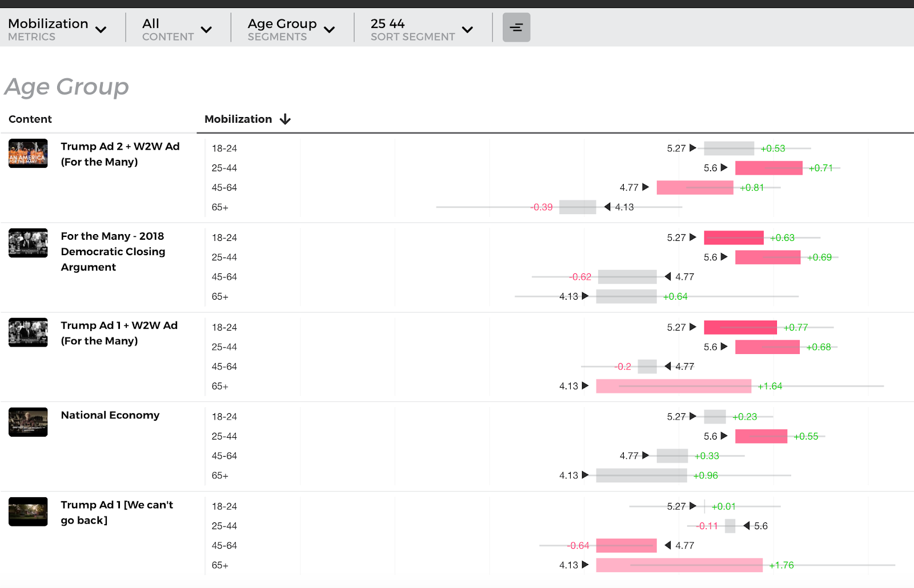Open Trump Ad 1 We can't go back thumbnail
914x588 pixels.
click(28, 512)
